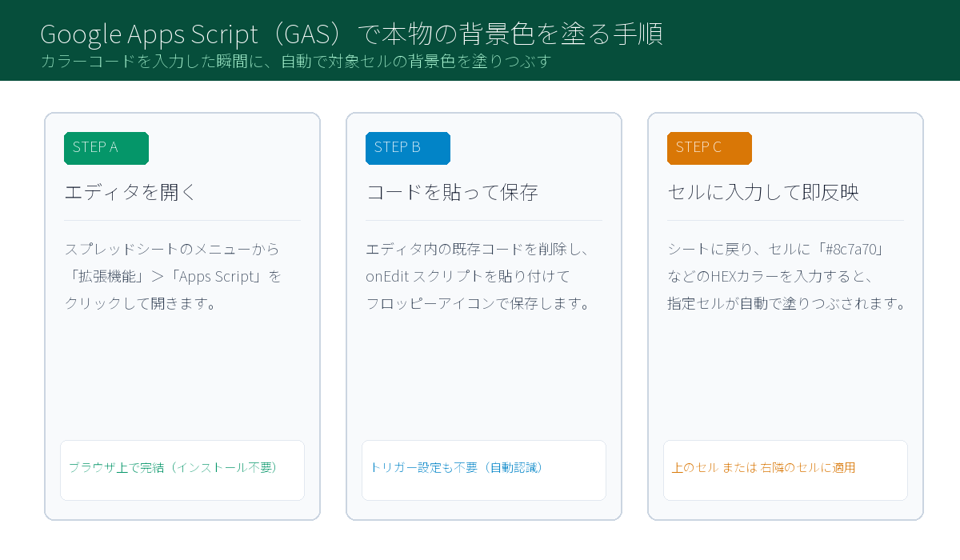The image size is (960, 560).
Task: Click the green STEP A badge
Action: [106, 148]
